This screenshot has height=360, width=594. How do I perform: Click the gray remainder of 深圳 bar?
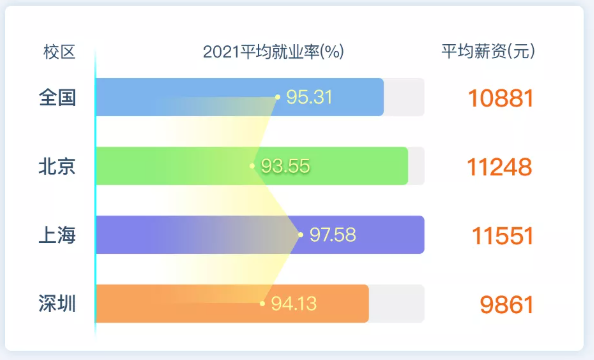coord(397,304)
